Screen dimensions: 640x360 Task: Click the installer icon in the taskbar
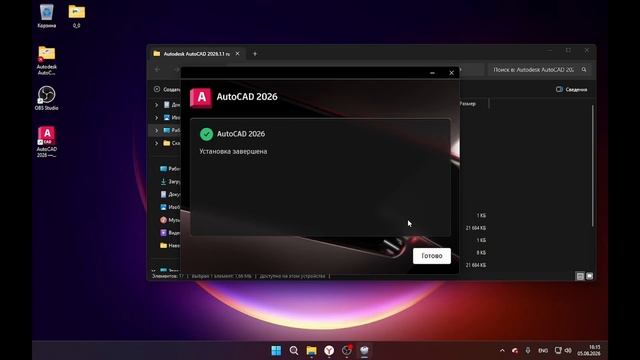tap(364, 351)
